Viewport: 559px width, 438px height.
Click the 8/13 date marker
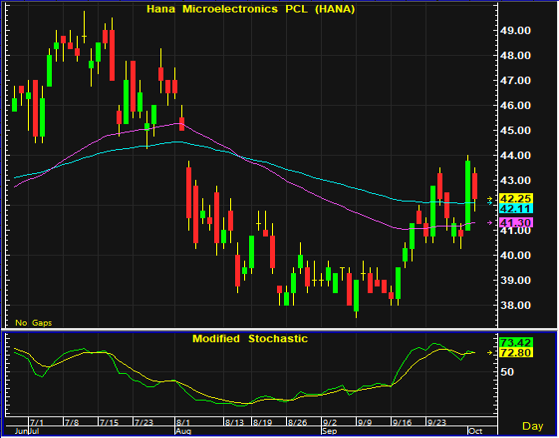pyautogui.click(x=234, y=423)
